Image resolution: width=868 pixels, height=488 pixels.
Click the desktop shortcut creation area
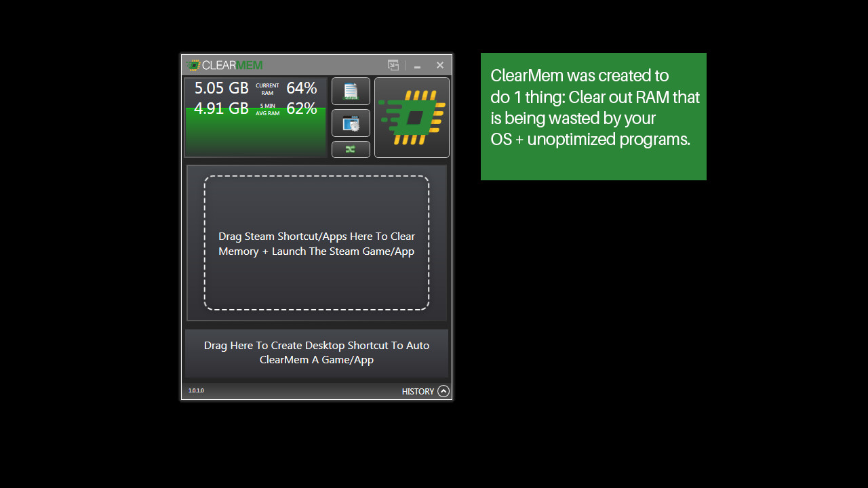tap(316, 352)
